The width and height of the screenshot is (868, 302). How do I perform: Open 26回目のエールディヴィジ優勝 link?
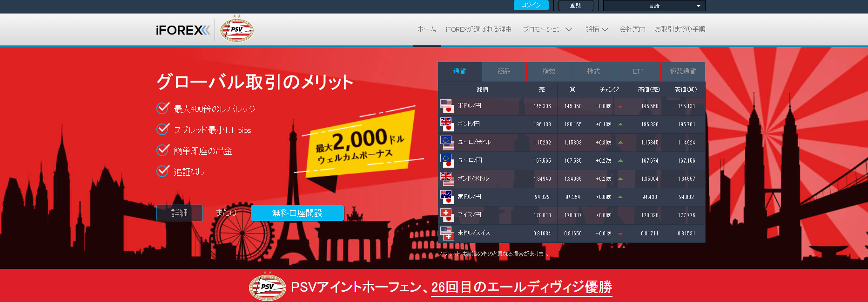(x=521, y=287)
